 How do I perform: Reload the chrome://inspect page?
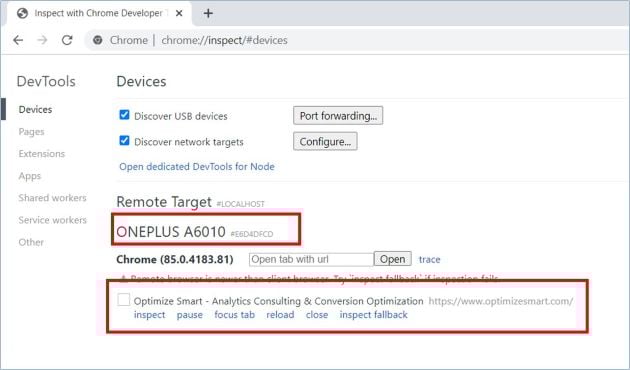click(67, 40)
